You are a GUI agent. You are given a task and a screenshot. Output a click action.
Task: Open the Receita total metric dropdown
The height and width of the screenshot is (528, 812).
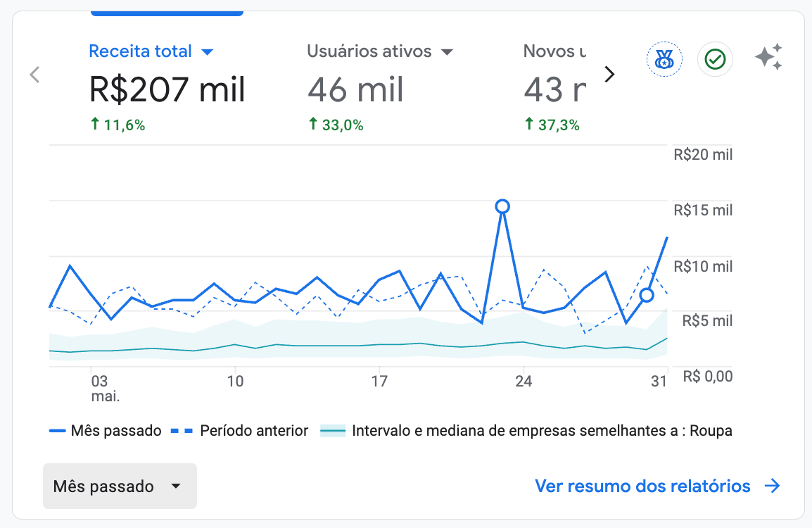(x=207, y=52)
